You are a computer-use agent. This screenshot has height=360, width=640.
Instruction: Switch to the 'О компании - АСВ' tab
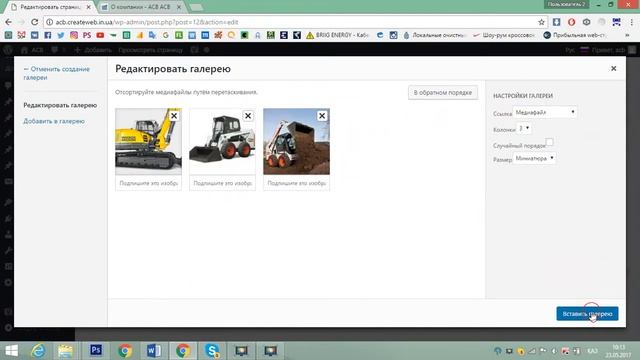140,7
